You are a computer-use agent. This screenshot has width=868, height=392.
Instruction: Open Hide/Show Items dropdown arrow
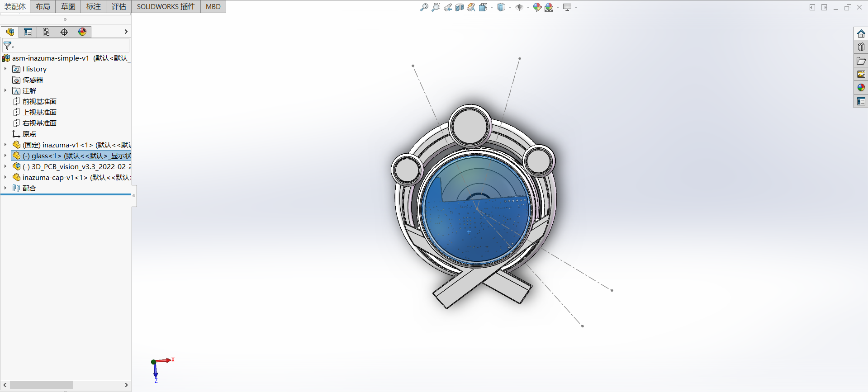[x=528, y=7]
